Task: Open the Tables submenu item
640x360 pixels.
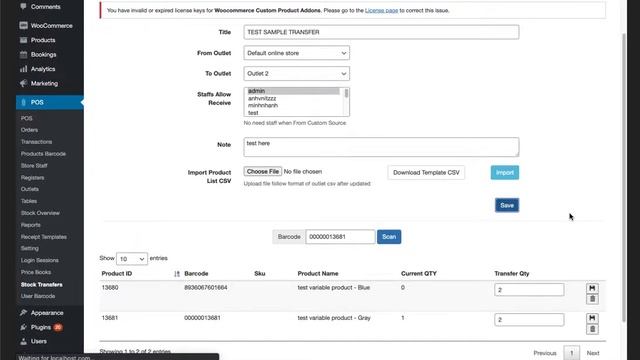Action: tap(29, 201)
